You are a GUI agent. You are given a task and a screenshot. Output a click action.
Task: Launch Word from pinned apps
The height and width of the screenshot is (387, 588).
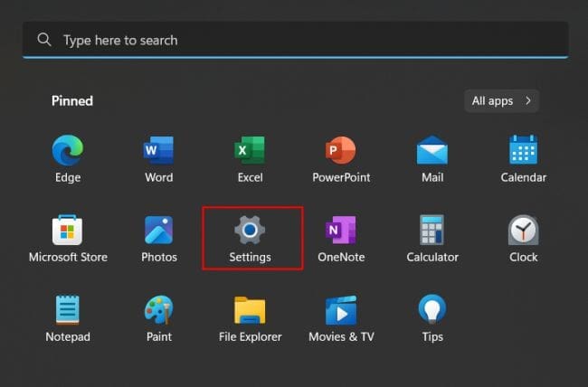pos(159,150)
